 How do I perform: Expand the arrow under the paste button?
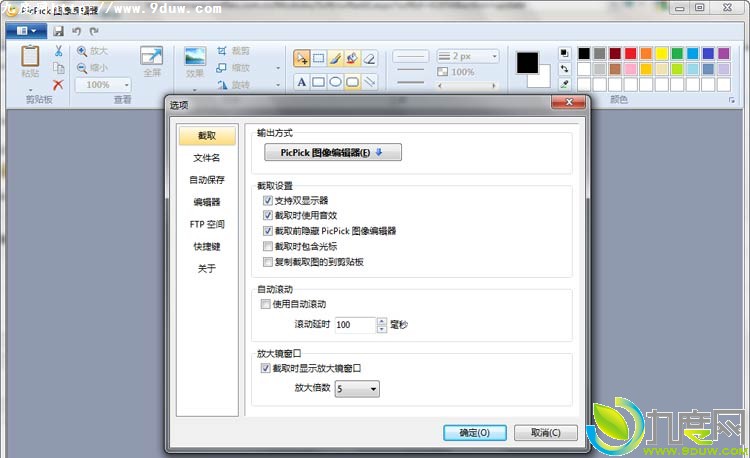pyautogui.click(x=30, y=89)
